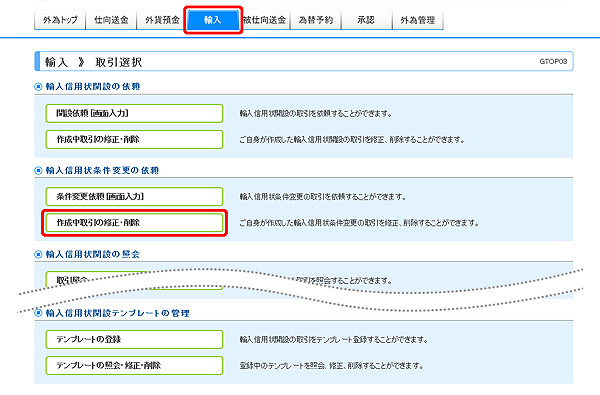
Task: Open the 外為管理 tab
Action: [x=418, y=20]
